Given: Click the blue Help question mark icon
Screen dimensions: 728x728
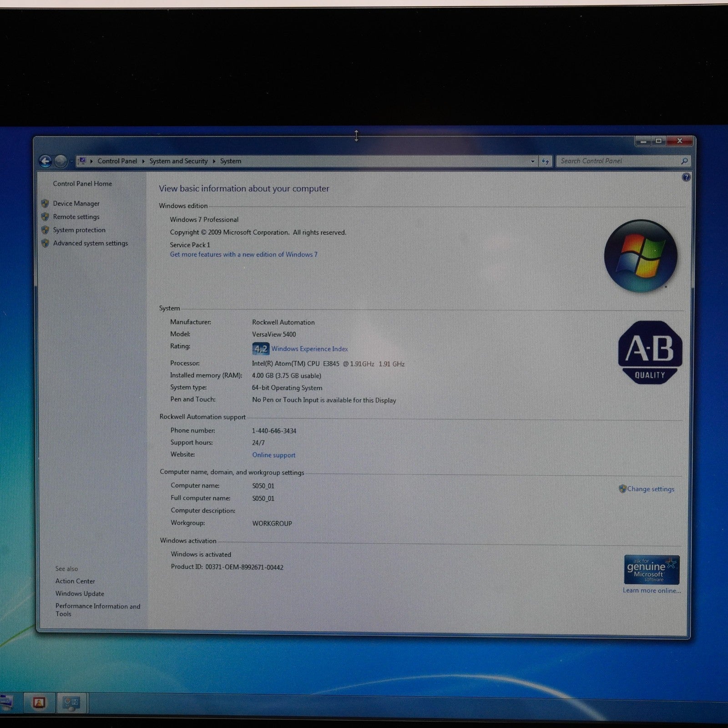Looking at the screenshot, I should coord(686,177).
